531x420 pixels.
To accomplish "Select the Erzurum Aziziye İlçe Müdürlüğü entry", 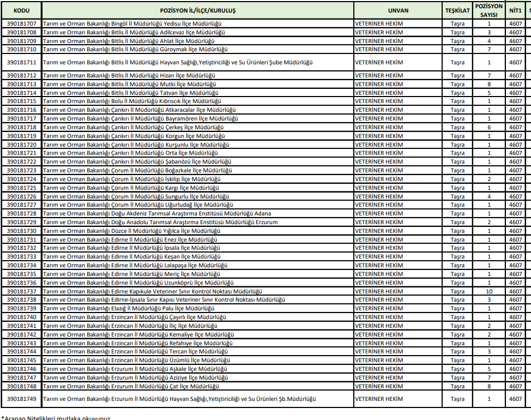I will (x=135, y=377).
